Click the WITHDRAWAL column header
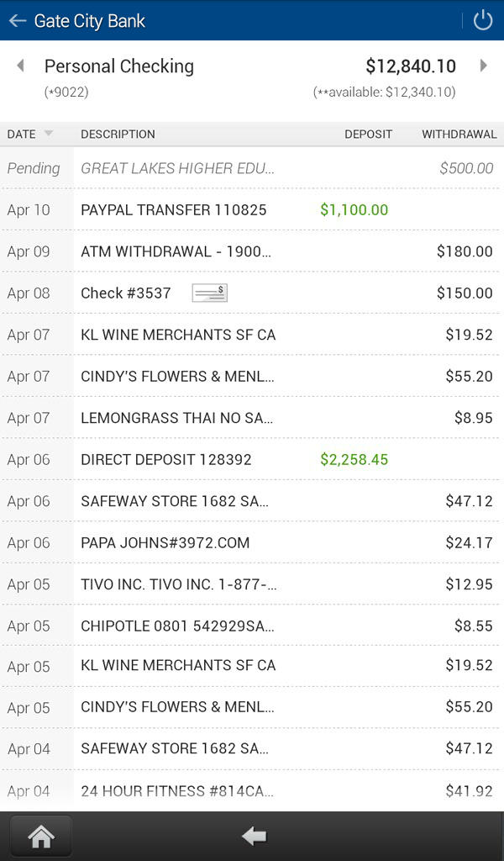 [459, 134]
